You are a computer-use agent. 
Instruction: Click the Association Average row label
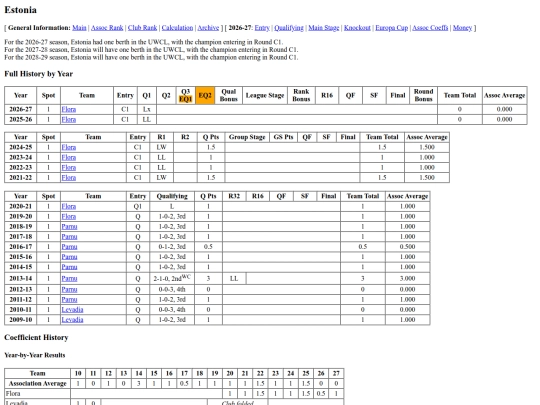pyautogui.click(x=38, y=384)
